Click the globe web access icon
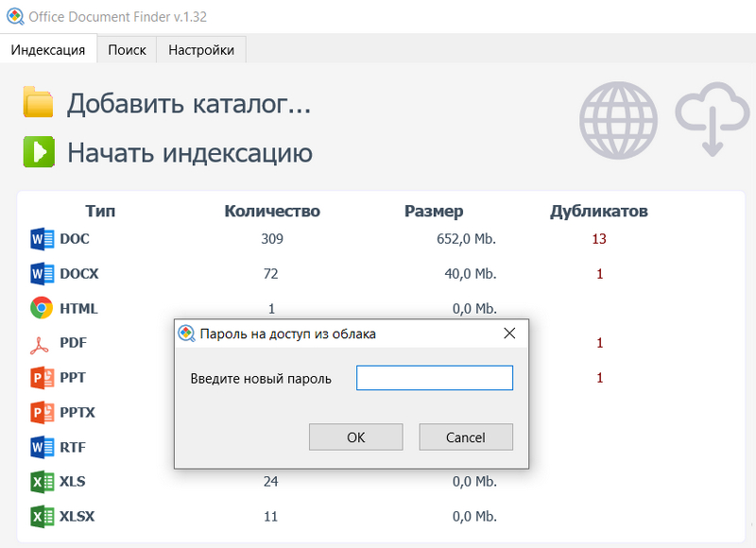 (x=618, y=119)
